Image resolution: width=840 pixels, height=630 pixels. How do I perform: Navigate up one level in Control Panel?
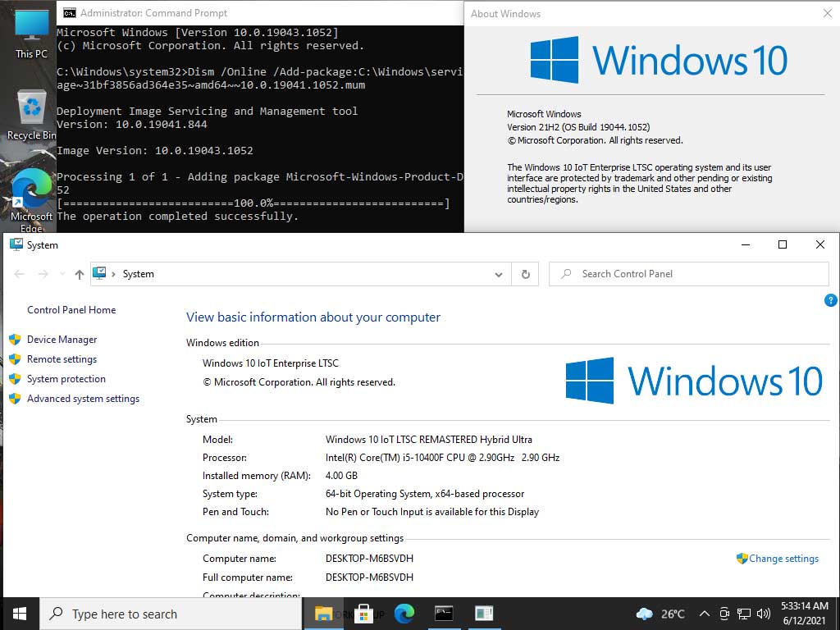tap(80, 274)
